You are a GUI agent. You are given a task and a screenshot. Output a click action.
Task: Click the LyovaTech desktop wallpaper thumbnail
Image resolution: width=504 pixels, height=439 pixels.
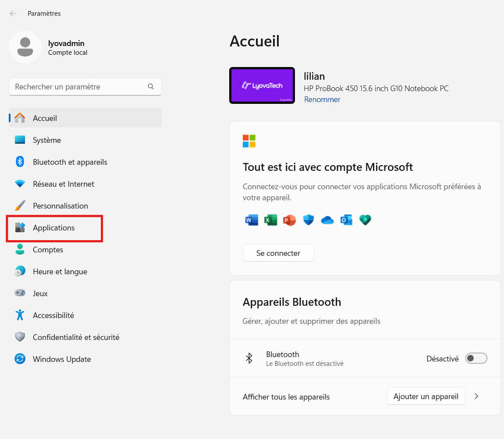[x=262, y=85]
